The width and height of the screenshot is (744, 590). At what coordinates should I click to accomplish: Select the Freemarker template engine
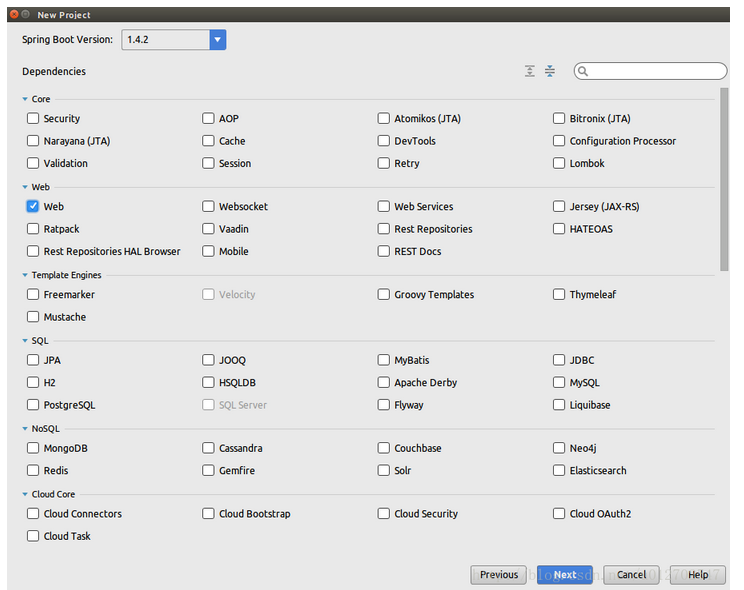33,294
